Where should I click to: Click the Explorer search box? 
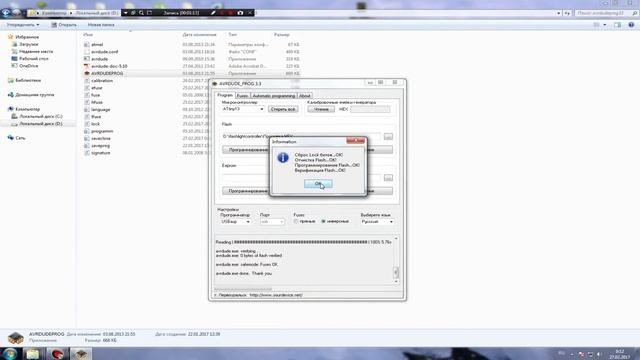click(606, 13)
